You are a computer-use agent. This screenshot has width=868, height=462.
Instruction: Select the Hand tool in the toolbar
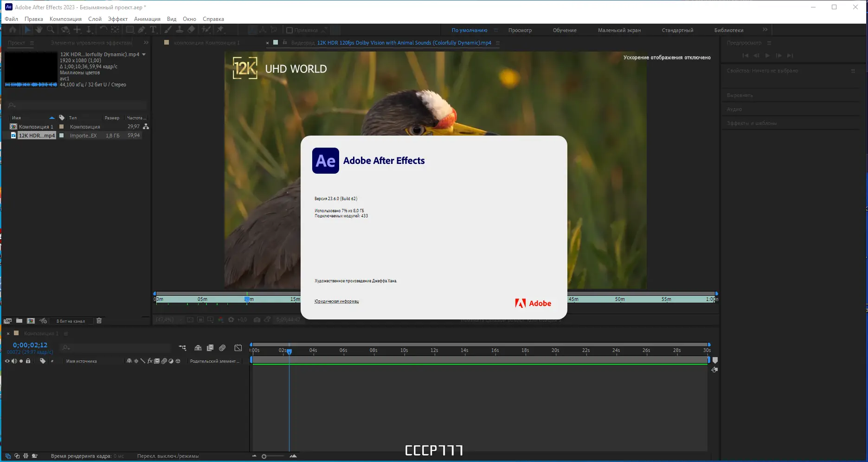coord(39,30)
